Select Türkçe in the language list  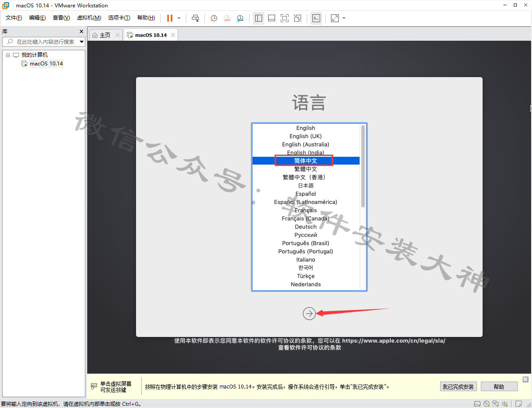[x=306, y=276]
